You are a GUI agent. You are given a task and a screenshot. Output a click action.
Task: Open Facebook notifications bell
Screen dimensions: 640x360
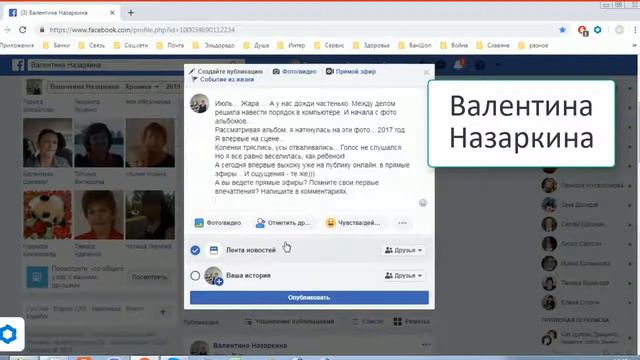tap(459, 64)
